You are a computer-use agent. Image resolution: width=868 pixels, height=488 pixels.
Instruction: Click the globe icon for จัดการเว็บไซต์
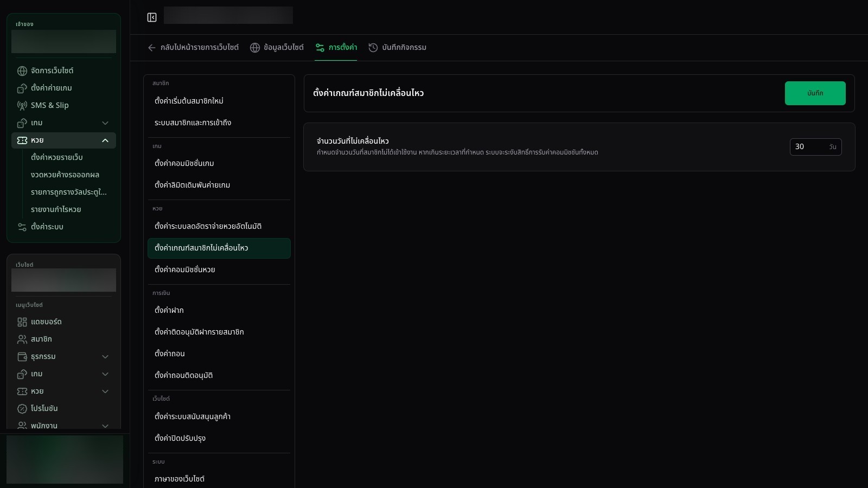[22, 71]
